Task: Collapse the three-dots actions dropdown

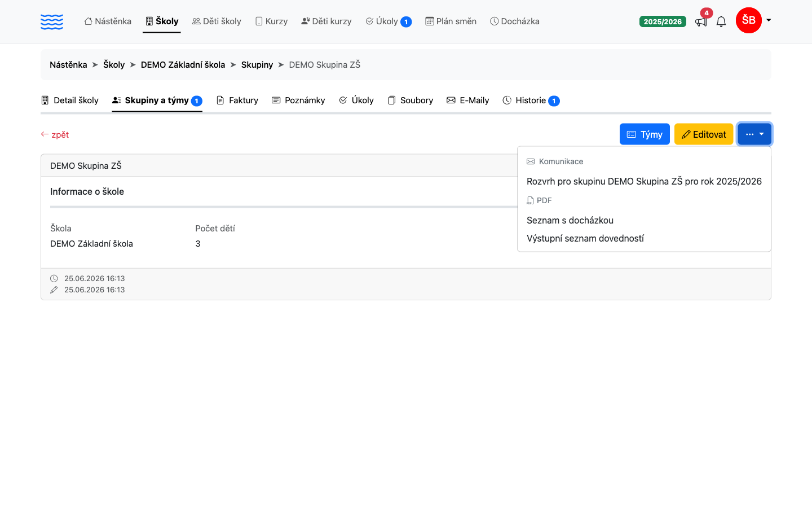Action: click(754, 134)
